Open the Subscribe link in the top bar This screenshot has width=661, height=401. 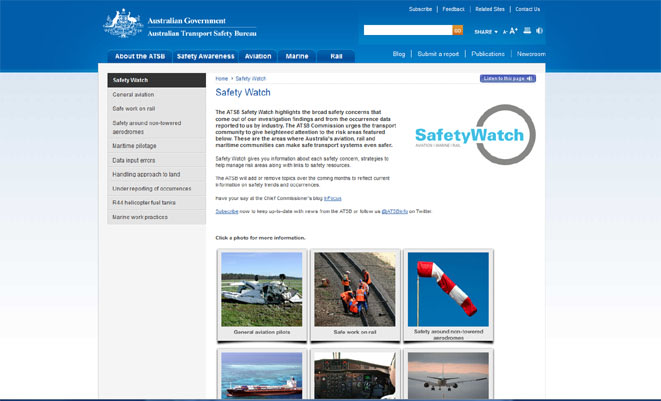coord(420,9)
